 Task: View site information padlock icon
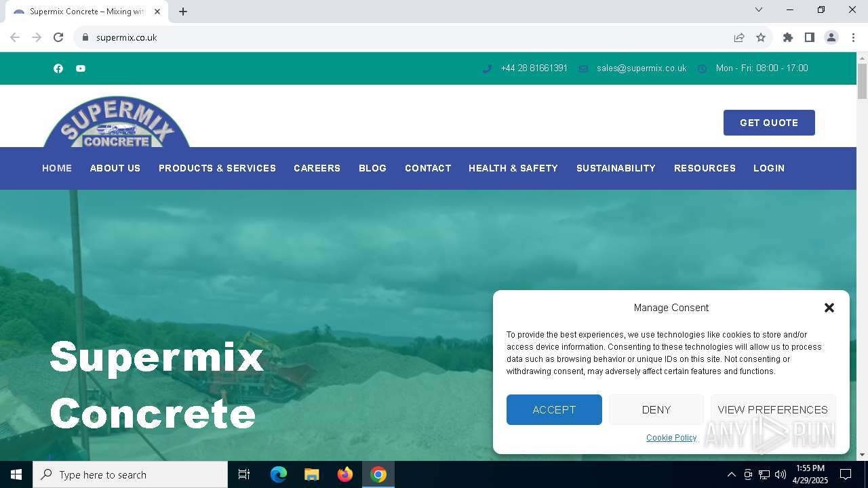click(85, 37)
